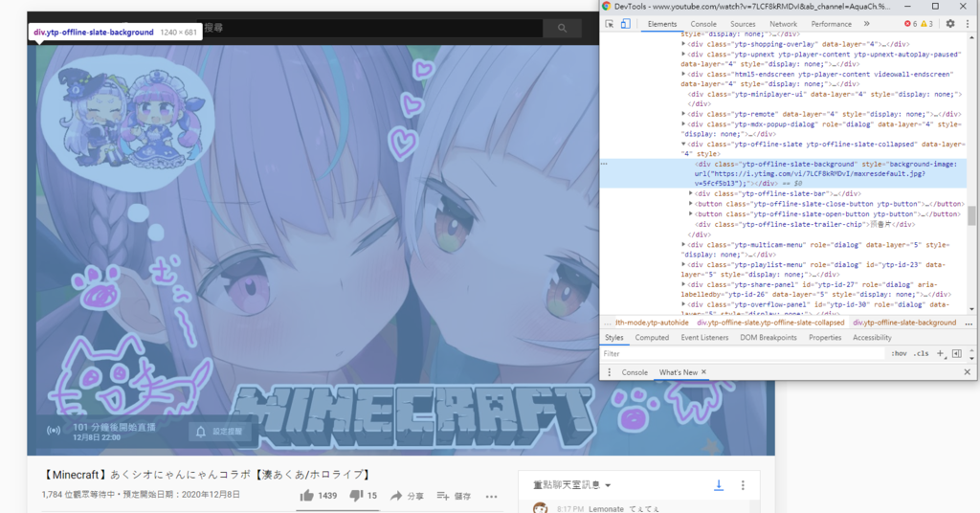Click breadcrumb div.ytp-offline-slate-background

coord(904,323)
